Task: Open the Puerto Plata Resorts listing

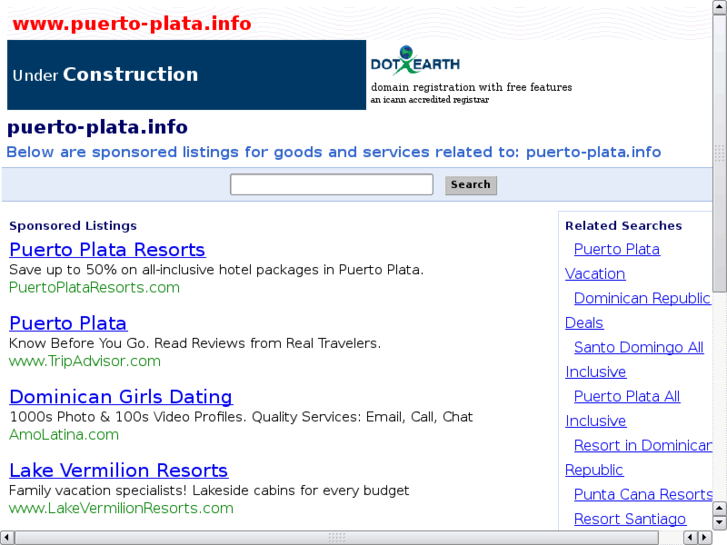Action: [107, 250]
